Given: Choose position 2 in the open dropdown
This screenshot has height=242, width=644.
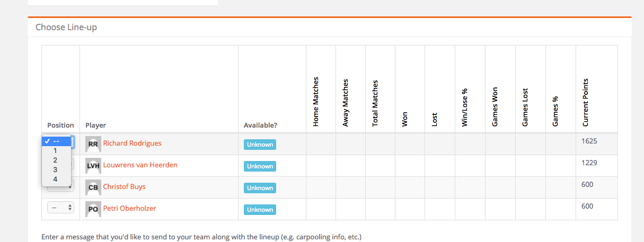Looking at the screenshot, I should pos(55,160).
